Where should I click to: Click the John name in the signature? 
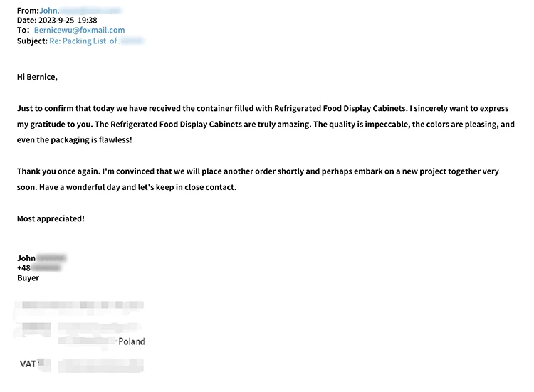pyautogui.click(x=27, y=258)
